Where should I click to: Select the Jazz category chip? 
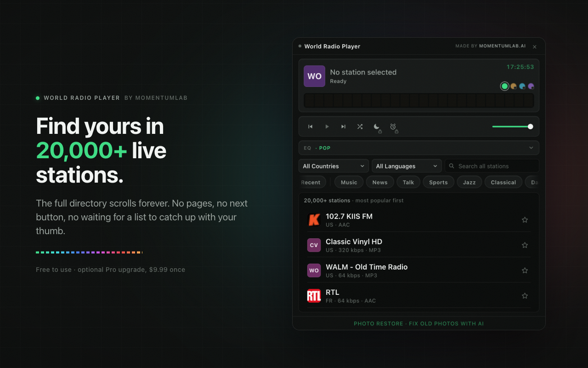[469, 182]
